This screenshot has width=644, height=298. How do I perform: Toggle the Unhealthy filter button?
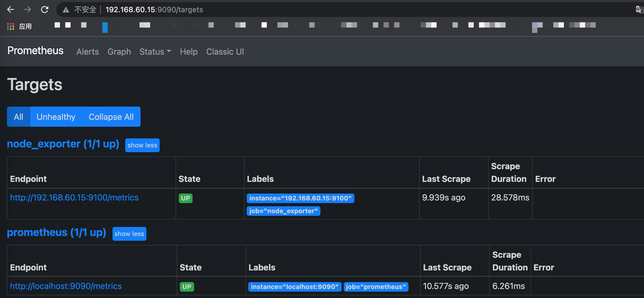56,117
